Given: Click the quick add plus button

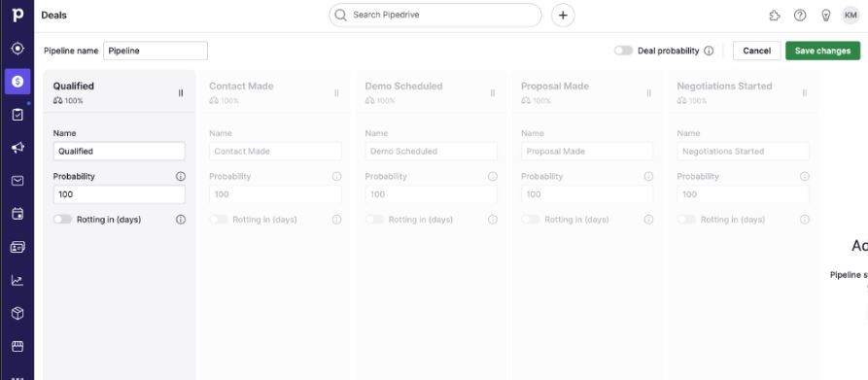Looking at the screenshot, I should point(563,16).
